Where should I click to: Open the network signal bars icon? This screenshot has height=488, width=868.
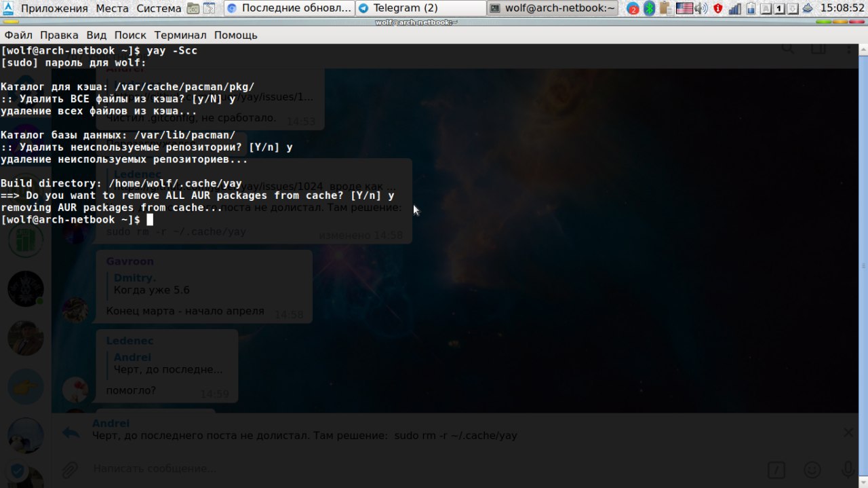[x=734, y=8]
